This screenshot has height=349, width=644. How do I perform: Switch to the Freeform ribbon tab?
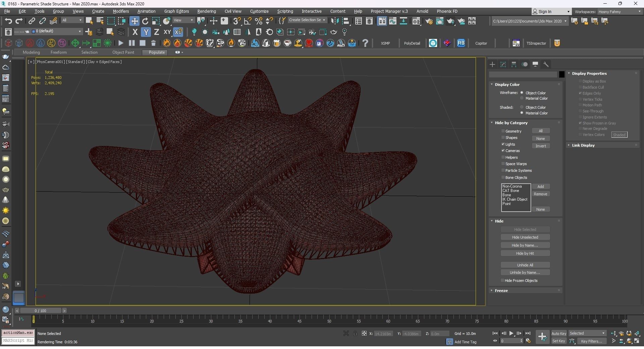pos(58,52)
